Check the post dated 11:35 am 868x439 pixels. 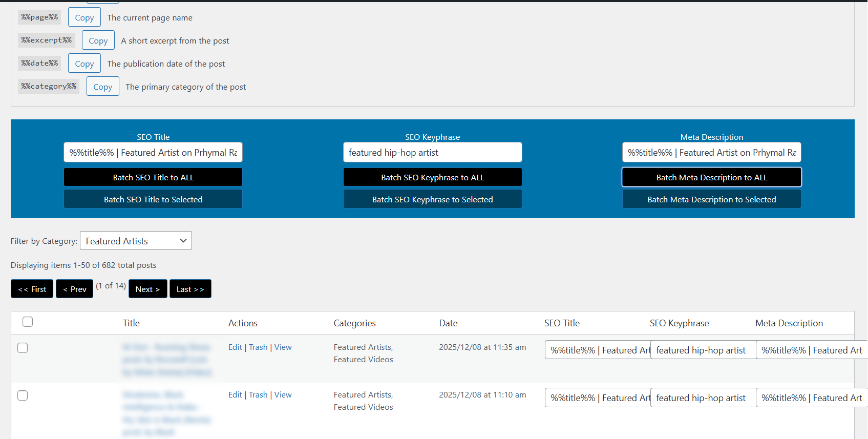[x=23, y=348]
